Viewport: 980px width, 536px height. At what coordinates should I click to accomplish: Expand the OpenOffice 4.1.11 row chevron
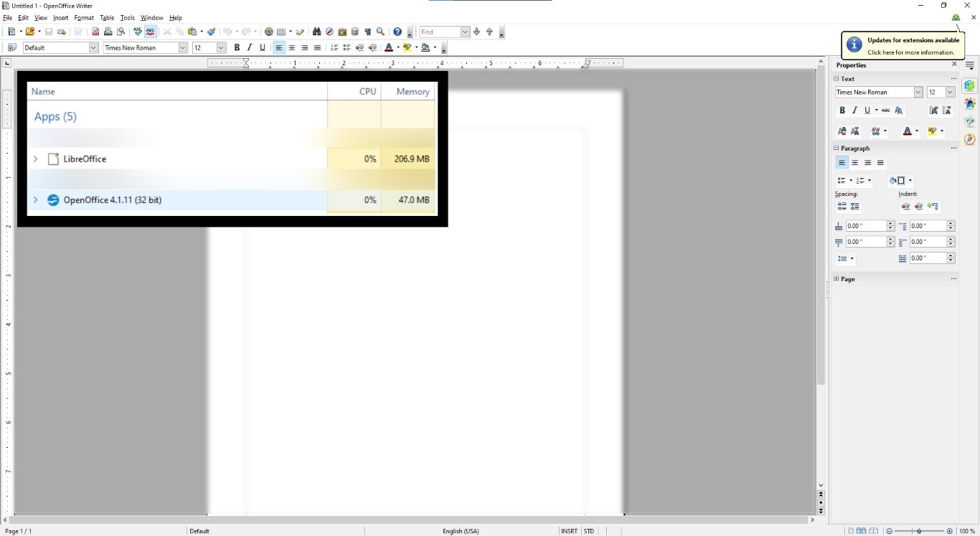click(x=35, y=200)
